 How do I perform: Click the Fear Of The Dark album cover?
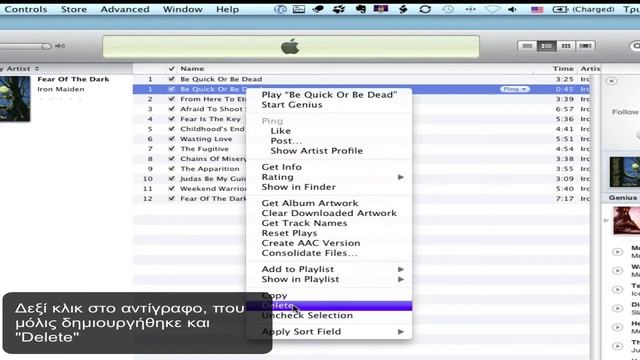(x=15, y=98)
